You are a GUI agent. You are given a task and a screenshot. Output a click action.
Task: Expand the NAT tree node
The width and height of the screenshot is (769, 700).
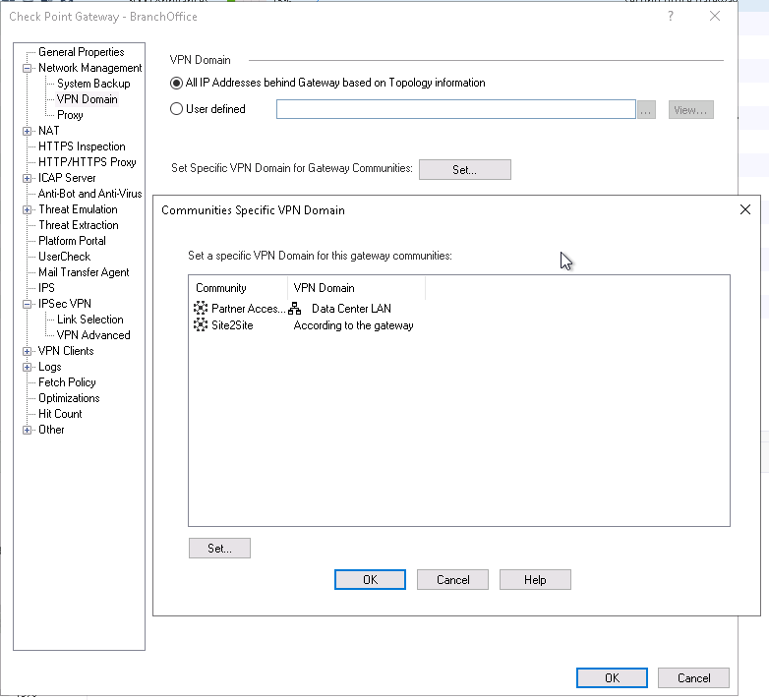(27, 131)
